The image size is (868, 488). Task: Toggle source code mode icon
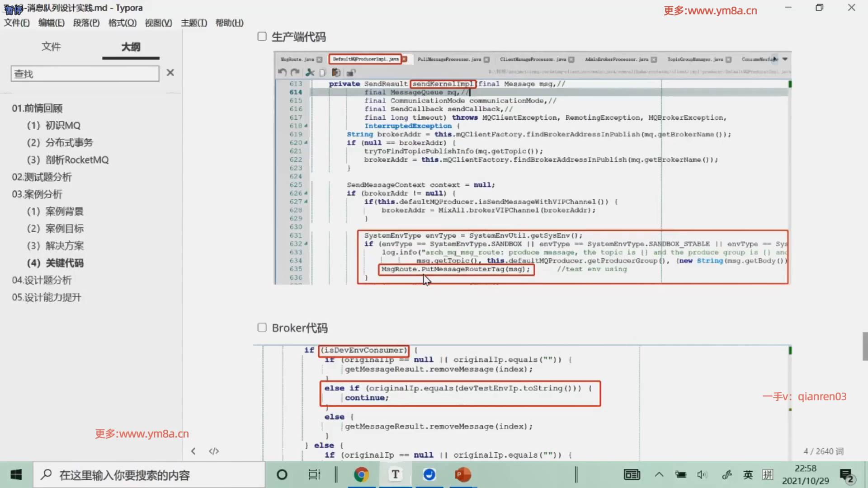(x=214, y=451)
